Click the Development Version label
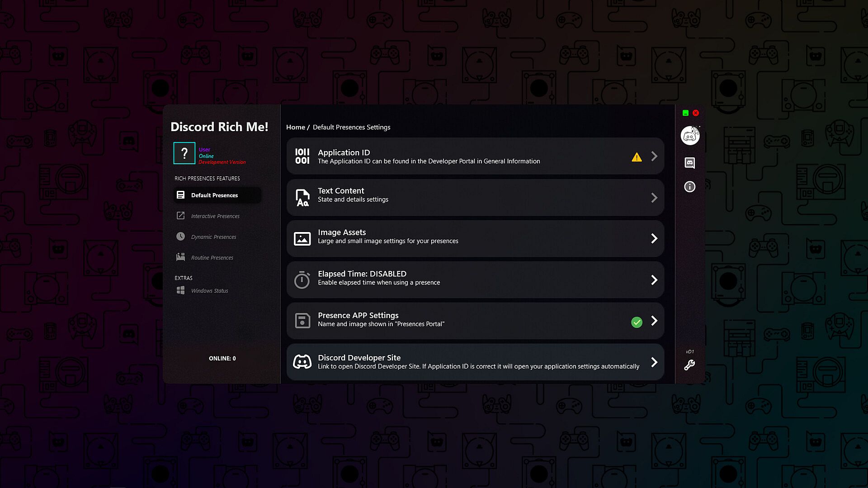The height and width of the screenshot is (488, 868). (222, 162)
